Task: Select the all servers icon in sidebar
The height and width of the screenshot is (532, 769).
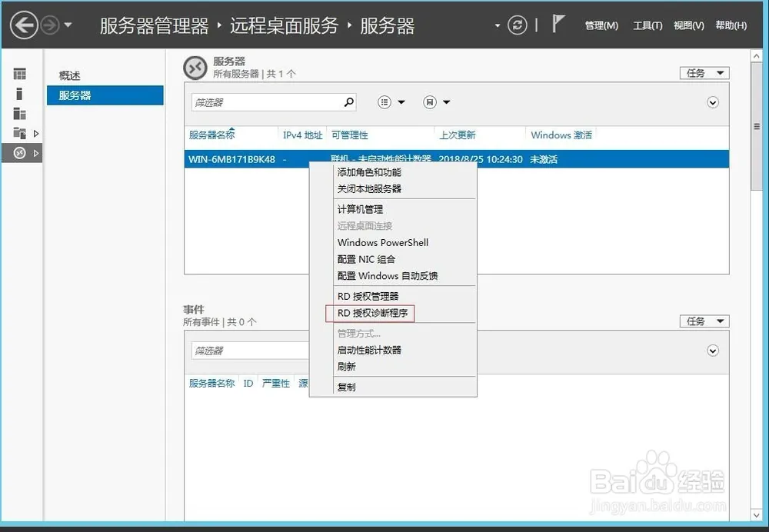Action: [20, 114]
